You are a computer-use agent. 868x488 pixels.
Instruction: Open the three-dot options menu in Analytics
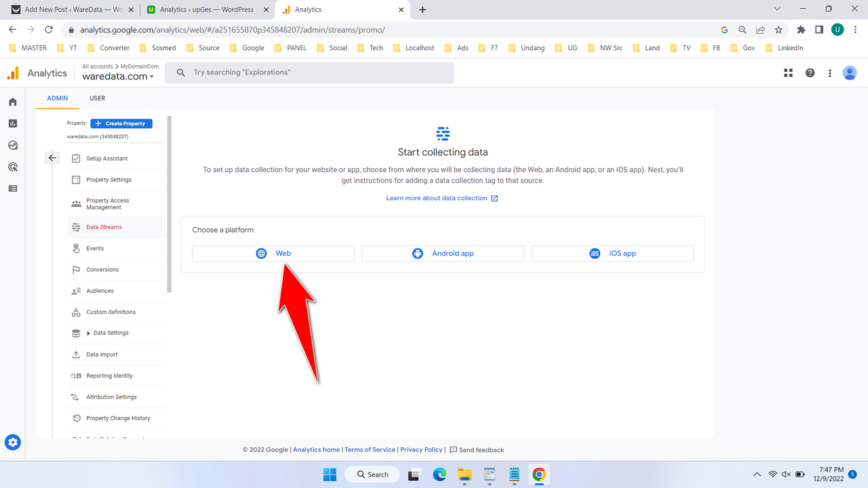(830, 73)
